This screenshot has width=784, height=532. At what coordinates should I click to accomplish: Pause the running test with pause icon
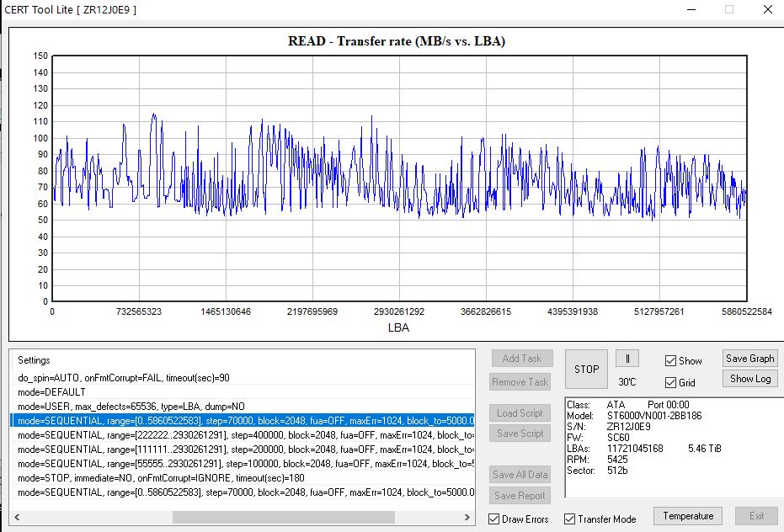tap(627, 359)
